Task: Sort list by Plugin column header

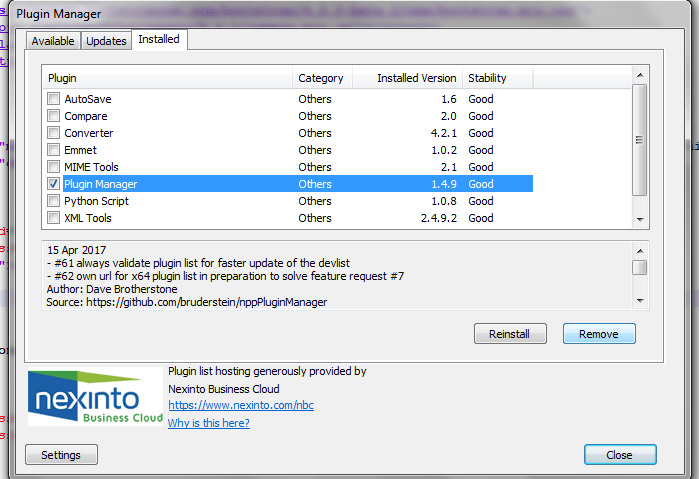Action: [168, 78]
